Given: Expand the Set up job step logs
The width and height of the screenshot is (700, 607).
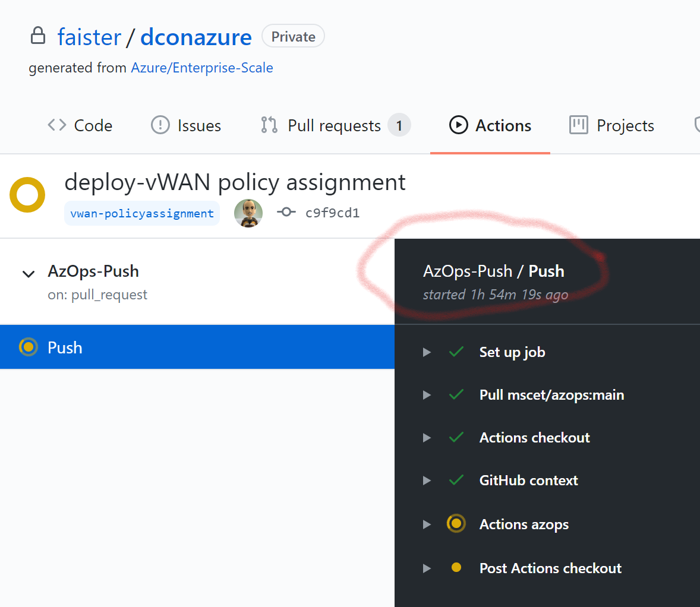Looking at the screenshot, I should [x=427, y=352].
